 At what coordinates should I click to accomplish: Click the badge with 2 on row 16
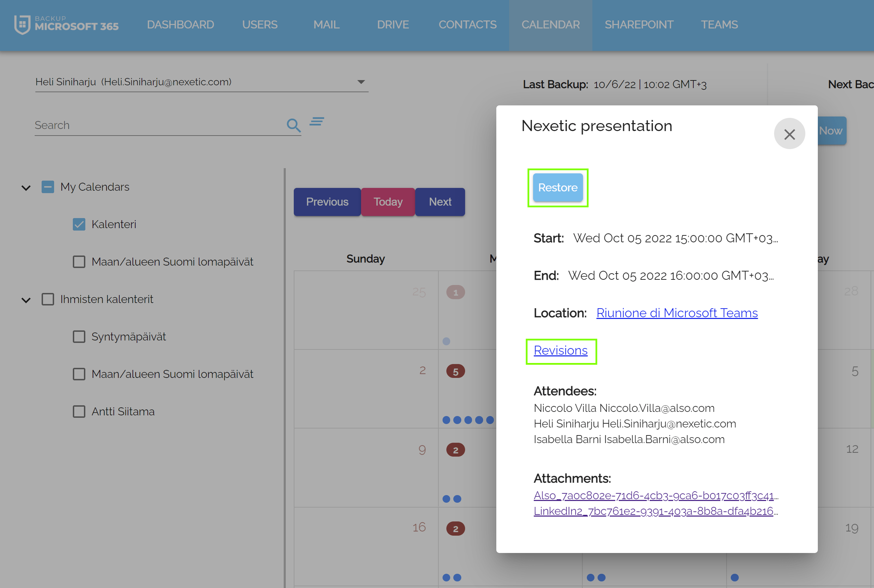pyautogui.click(x=455, y=529)
